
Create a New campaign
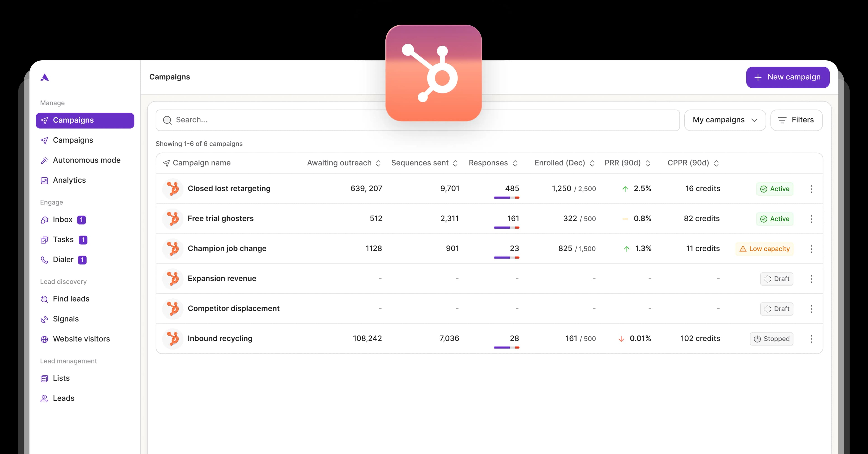(x=788, y=77)
